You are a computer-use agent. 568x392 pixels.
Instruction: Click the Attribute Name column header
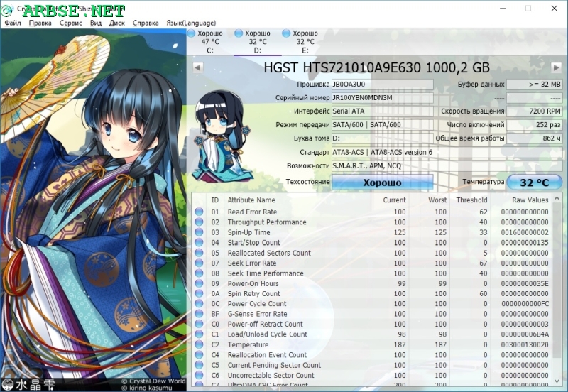point(296,200)
